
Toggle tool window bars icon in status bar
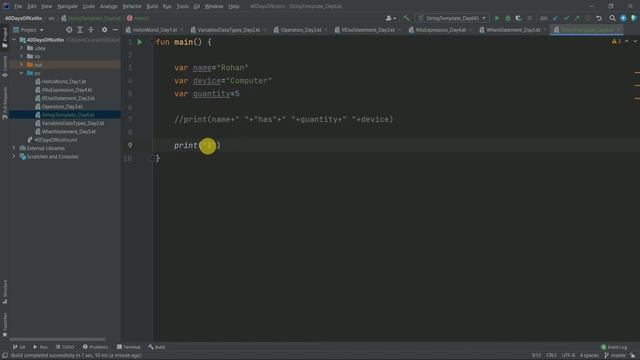tap(4, 356)
